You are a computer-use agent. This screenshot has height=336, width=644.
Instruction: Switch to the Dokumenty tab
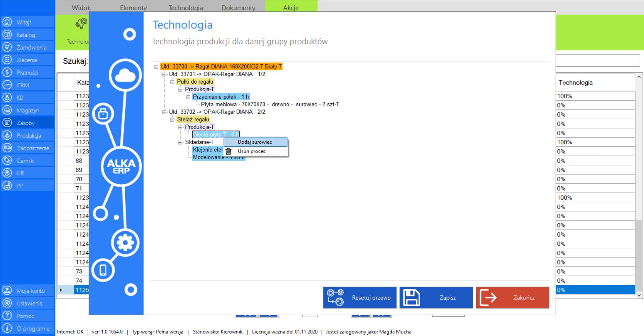[238, 7]
